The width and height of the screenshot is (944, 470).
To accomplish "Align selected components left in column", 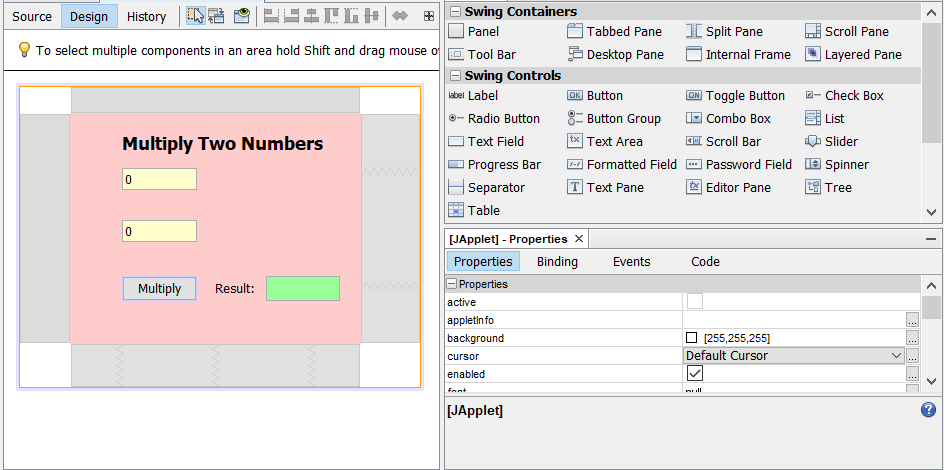I will (x=272, y=16).
